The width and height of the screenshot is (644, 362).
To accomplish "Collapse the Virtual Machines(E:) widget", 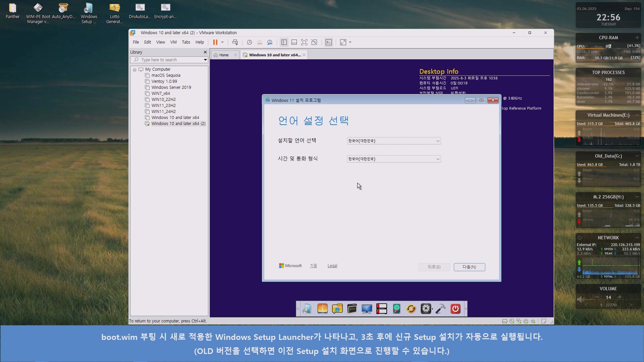I will (637, 115).
